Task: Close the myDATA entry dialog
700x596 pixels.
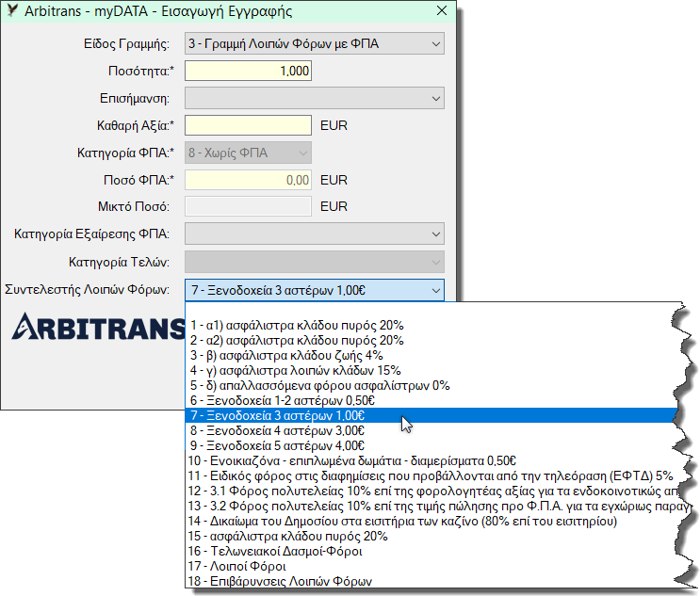Action: 442,10
